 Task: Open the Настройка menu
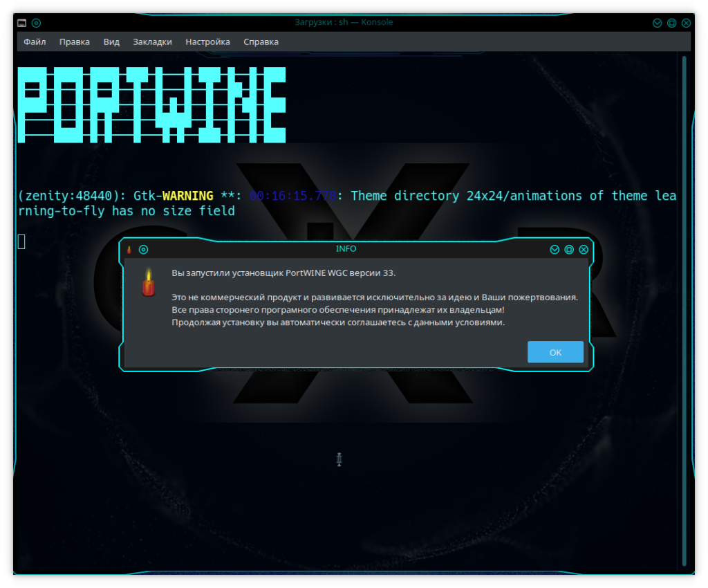point(207,42)
